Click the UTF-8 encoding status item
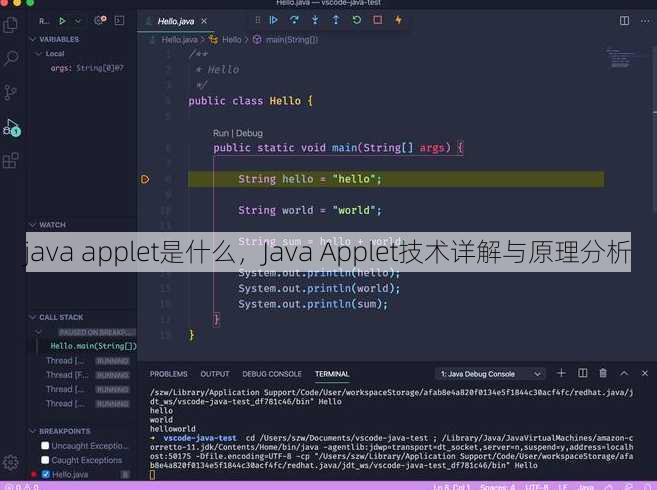 [x=536, y=487]
